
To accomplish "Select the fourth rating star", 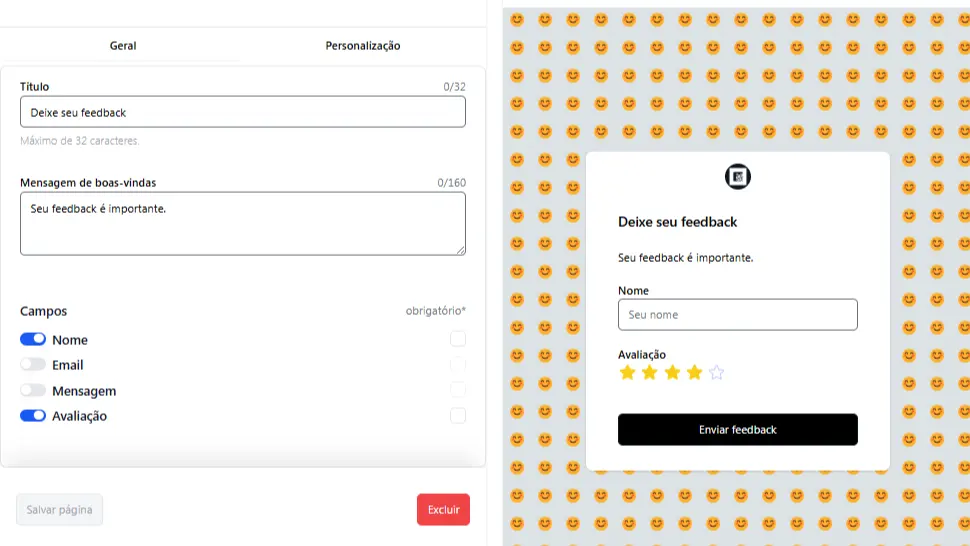I will click(694, 372).
